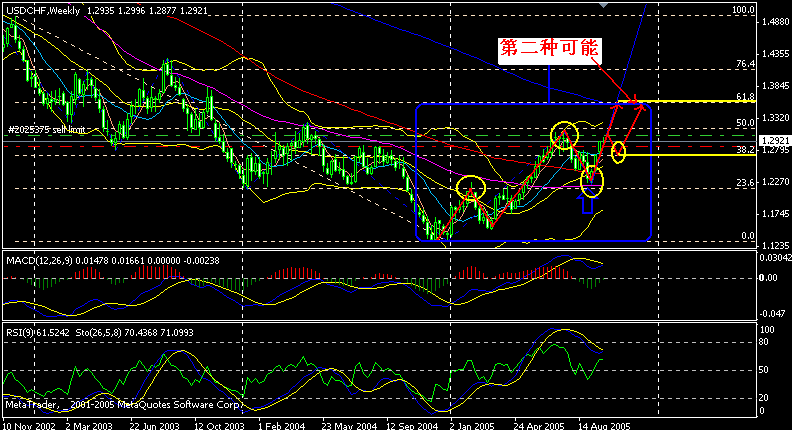Click price axis value 1.1235
This screenshot has height=430, width=792.
point(775,246)
